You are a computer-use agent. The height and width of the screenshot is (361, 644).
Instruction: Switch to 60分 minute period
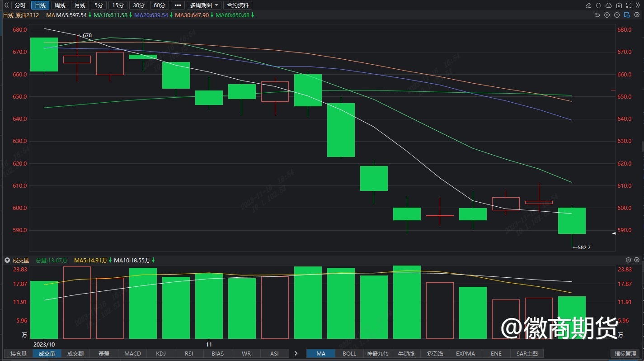pyautogui.click(x=159, y=5)
